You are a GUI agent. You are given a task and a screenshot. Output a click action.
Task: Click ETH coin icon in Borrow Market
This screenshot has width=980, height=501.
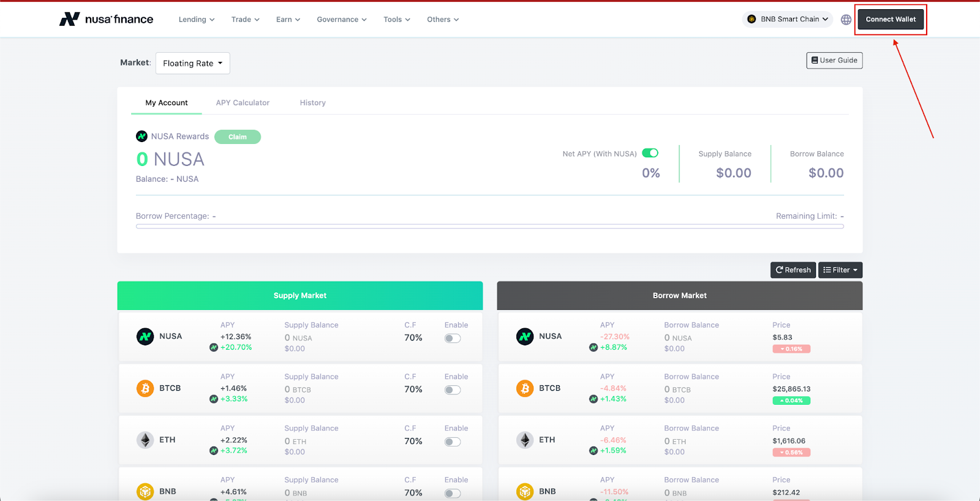click(525, 440)
